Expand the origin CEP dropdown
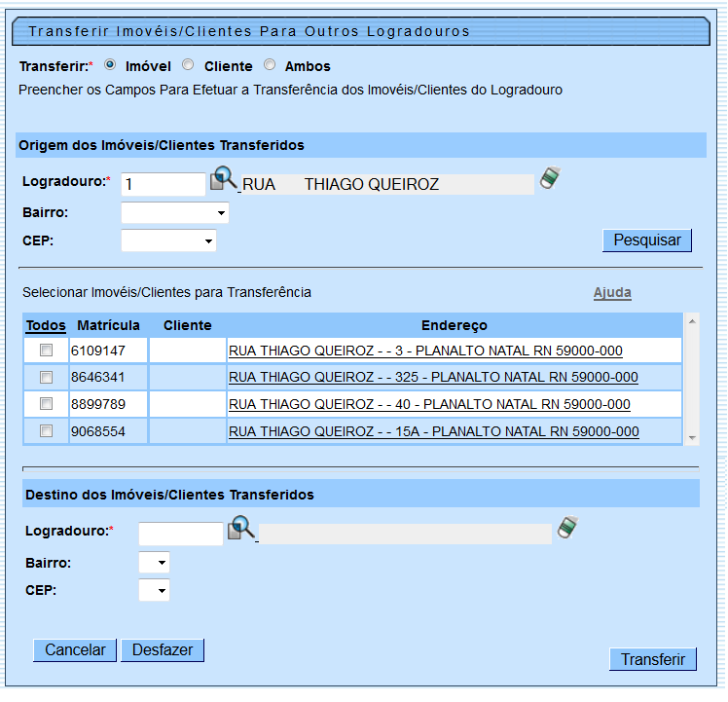The width and height of the screenshot is (728, 702). 168,240
